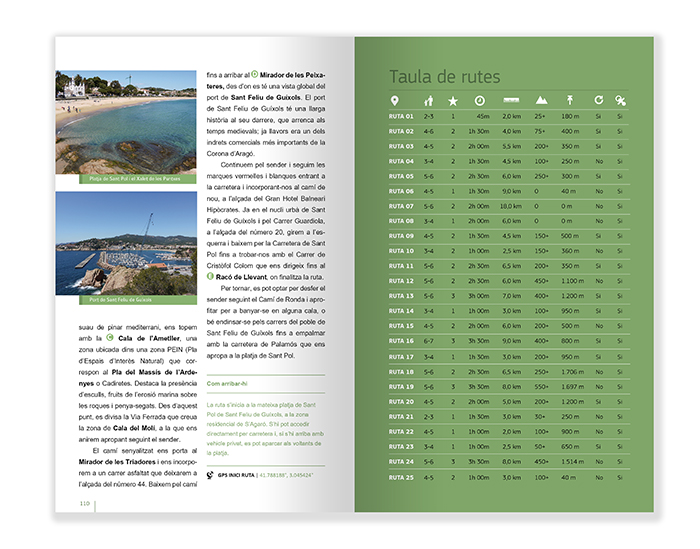Click the star difficulty icon in table header

point(453,101)
